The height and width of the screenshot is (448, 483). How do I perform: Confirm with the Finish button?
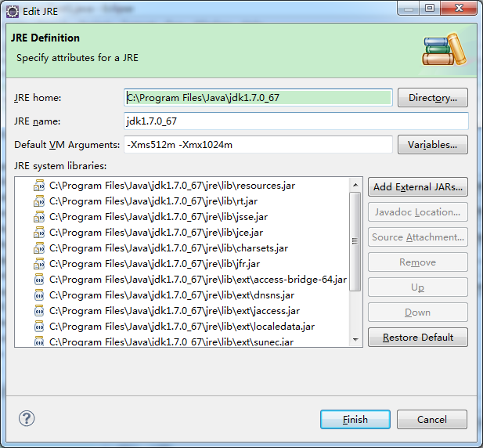point(355,419)
